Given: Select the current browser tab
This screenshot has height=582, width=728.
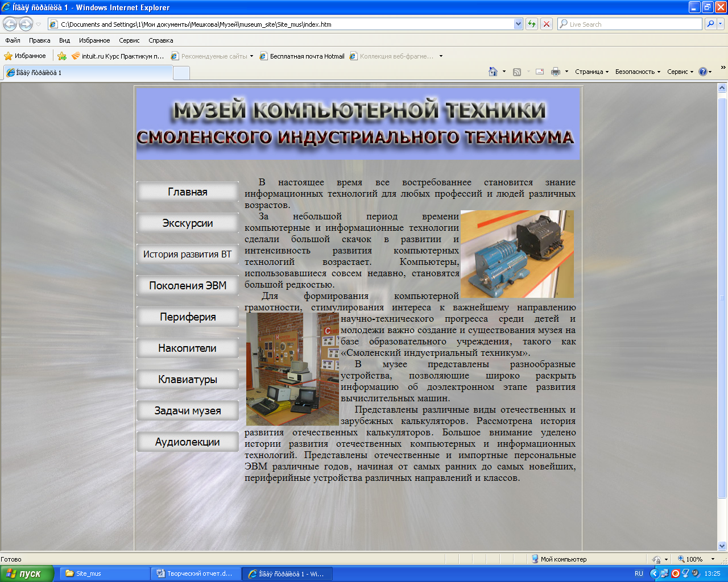Looking at the screenshot, I should (x=88, y=73).
